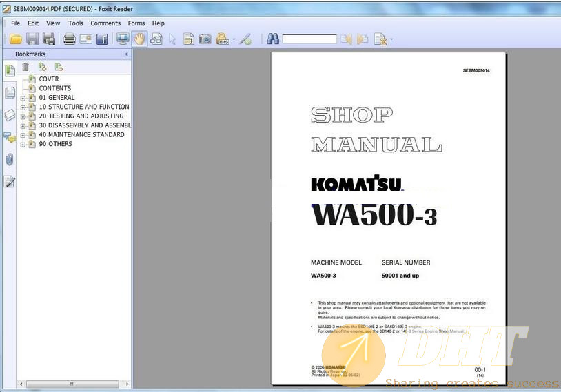Select the 30 DISASSEMBLY AND ASSEMBLY bookmark
This screenshot has width=561, height=392.
(85, 125)
